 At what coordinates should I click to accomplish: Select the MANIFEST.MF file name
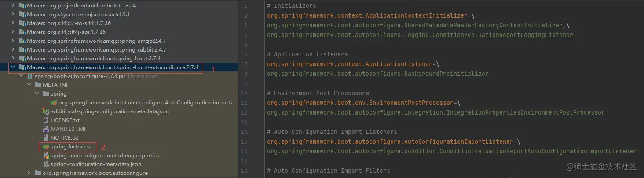pos(69,129)
